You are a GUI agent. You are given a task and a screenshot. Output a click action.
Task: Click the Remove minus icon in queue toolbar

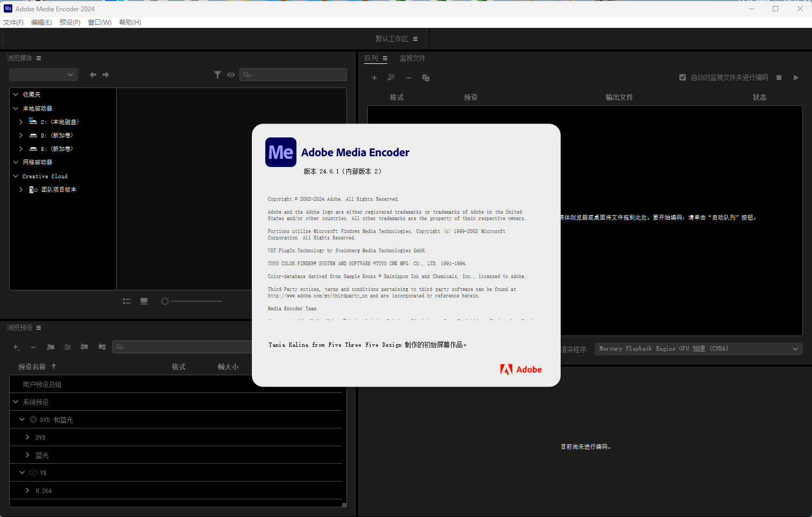coord(408,78)
